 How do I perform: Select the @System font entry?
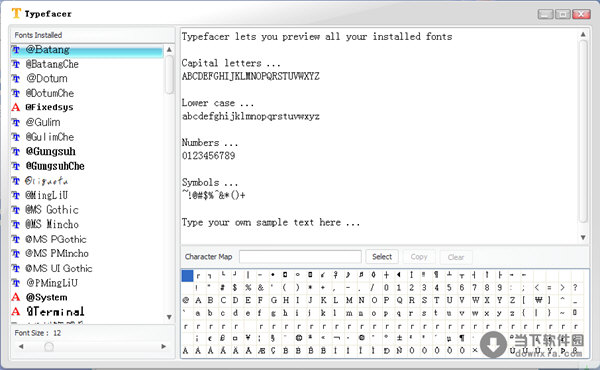pyautogui.click(x=47, y=297)
